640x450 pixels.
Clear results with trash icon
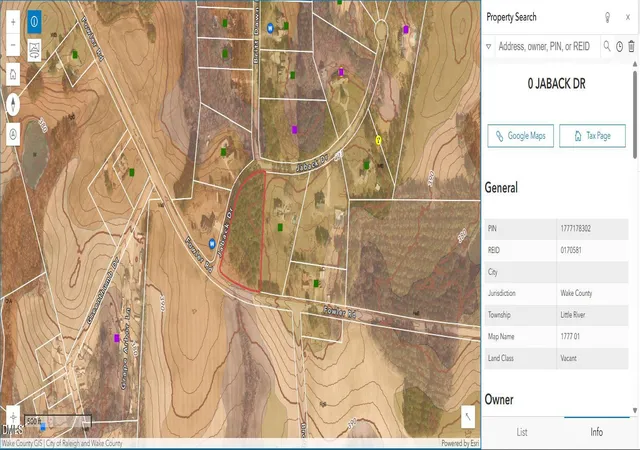631,46
